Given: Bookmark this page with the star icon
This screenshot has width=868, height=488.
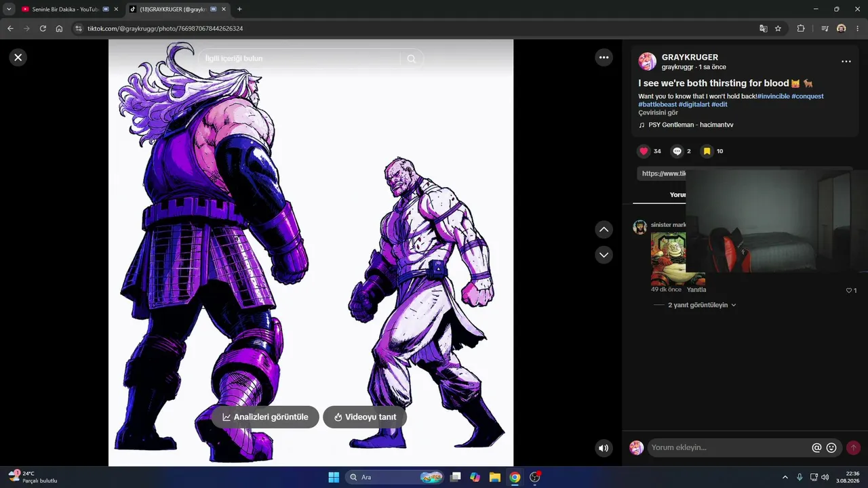Looking at the screenshot, I should coord(778,28).
